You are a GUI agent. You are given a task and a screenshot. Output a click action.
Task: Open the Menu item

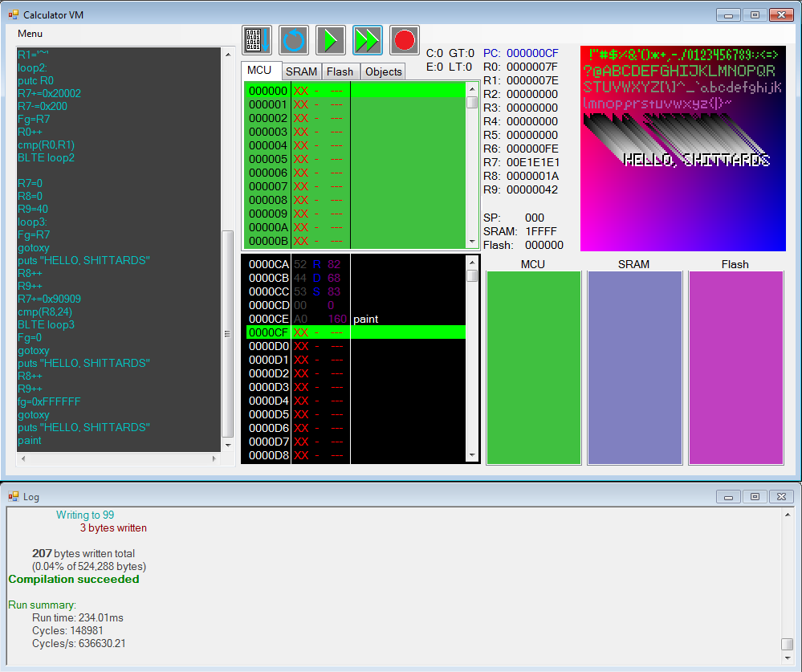tap(30, 34)
